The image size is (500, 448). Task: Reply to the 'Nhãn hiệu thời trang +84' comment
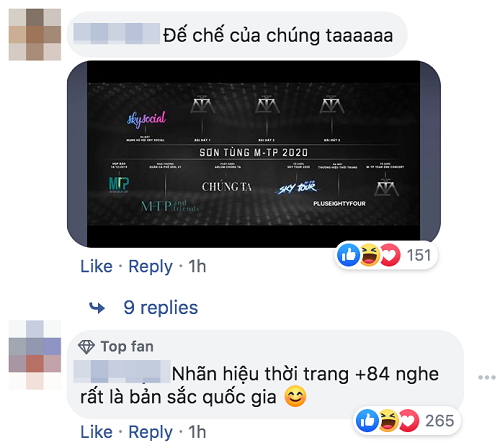tap(150, 432)
